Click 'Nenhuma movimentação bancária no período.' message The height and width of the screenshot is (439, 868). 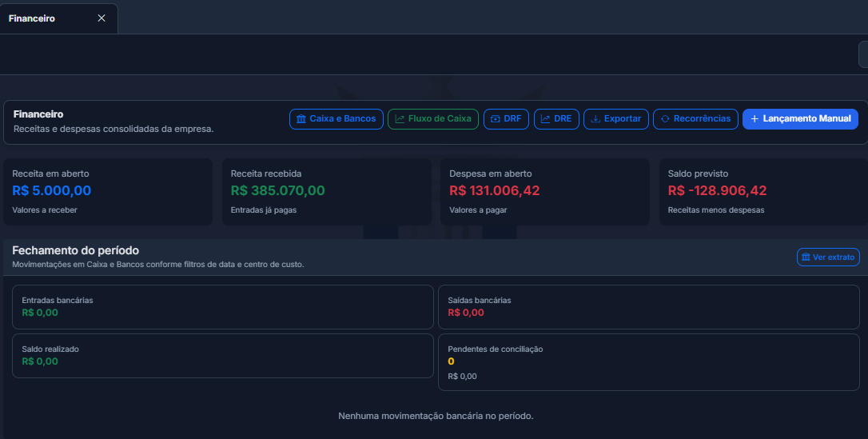click(x=436, y=416)
